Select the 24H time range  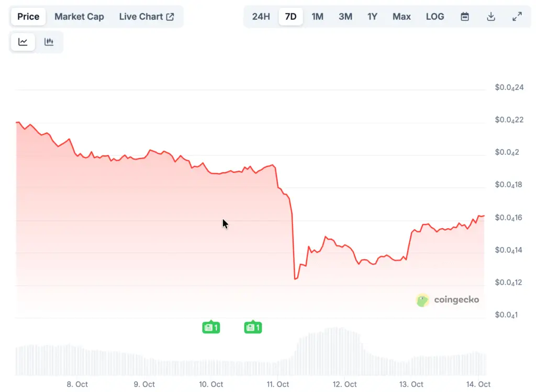tap(261, 16)
